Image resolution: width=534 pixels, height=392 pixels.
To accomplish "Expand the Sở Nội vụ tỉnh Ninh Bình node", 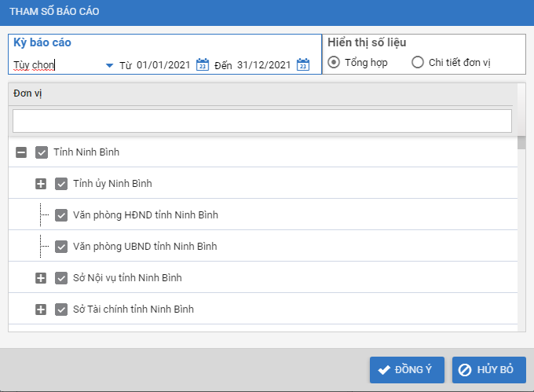I will [x=41, y=278].
